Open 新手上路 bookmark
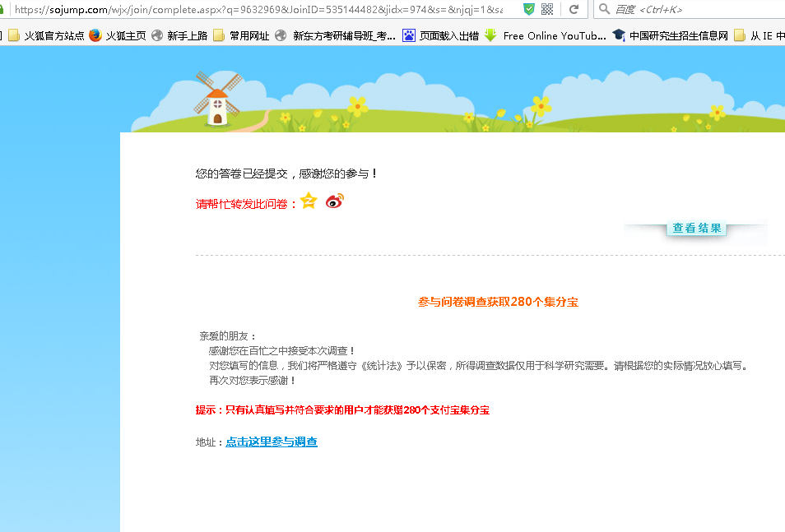 (x=179, y=35)
